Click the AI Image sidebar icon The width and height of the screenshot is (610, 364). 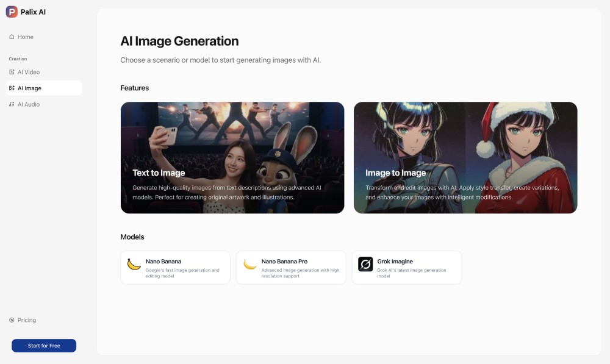point(12,88)
